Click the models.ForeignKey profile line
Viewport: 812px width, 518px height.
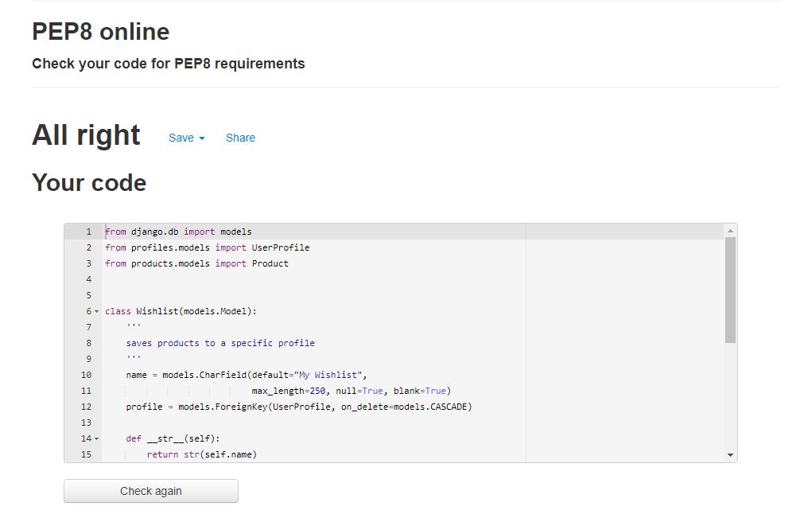tap(298, 407)
